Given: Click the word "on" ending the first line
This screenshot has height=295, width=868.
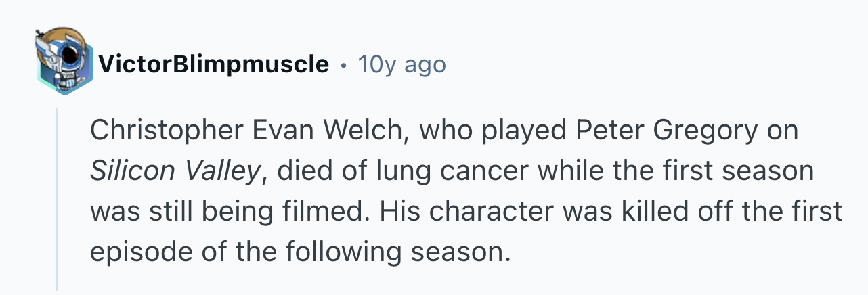Looking at the screenshot, I should [x=784, y=131].
